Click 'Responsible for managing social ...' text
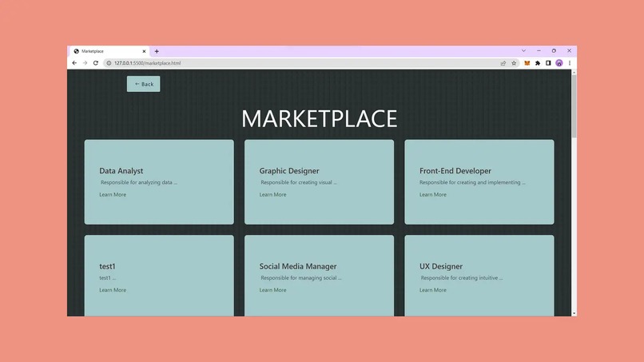 [x=301, y=278]
